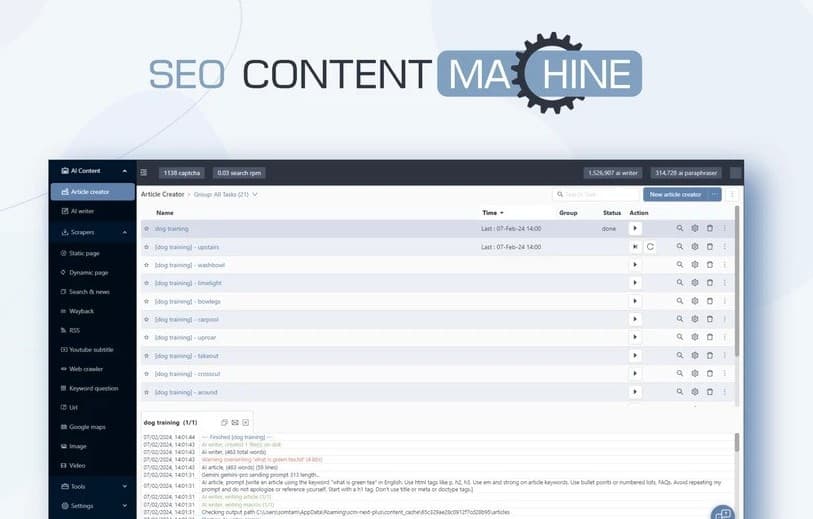Star the [dog training] - takeout task
Screen dimensions: 813x519
(147, 356)
